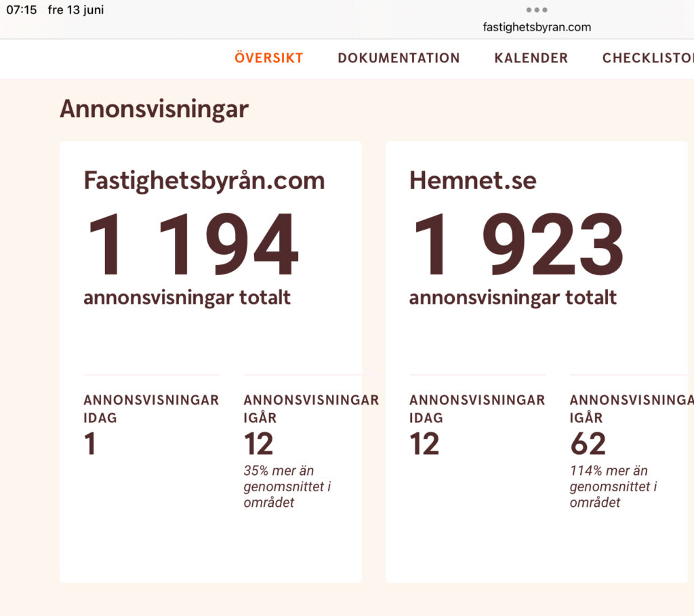This screenshot has height=616, width=694.
Task: Click 'annonsvisningar totalt' under Fastighetsbyrån.com
Action: click(187, 297)
